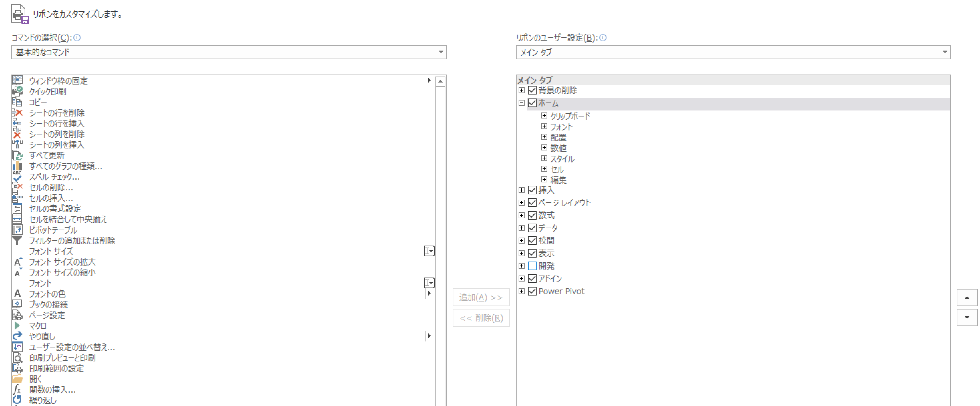Collapse the ホーム tree node
Image resolution: width=980 pixels, height=406 pixels.
click(x=522, y=103)
